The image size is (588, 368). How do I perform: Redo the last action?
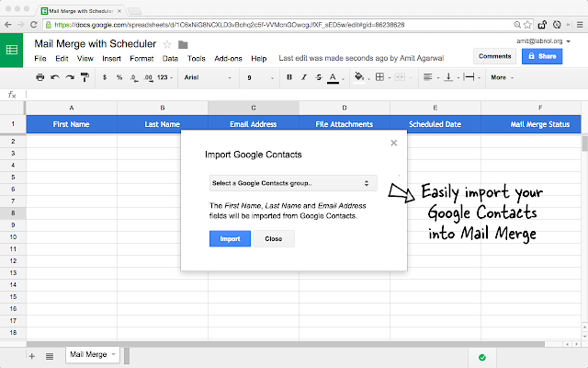[70, 77]
